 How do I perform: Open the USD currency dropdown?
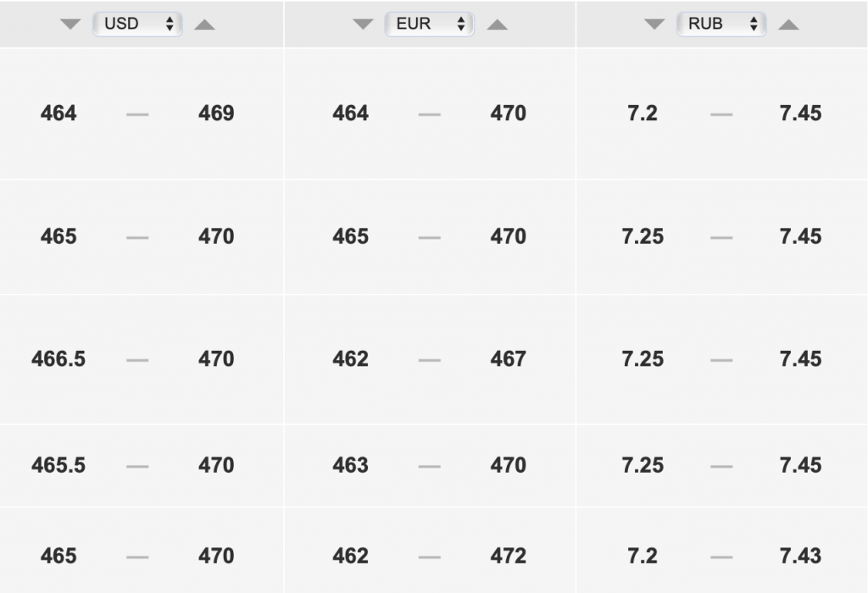pyautogui.click(x=138, y=24)
